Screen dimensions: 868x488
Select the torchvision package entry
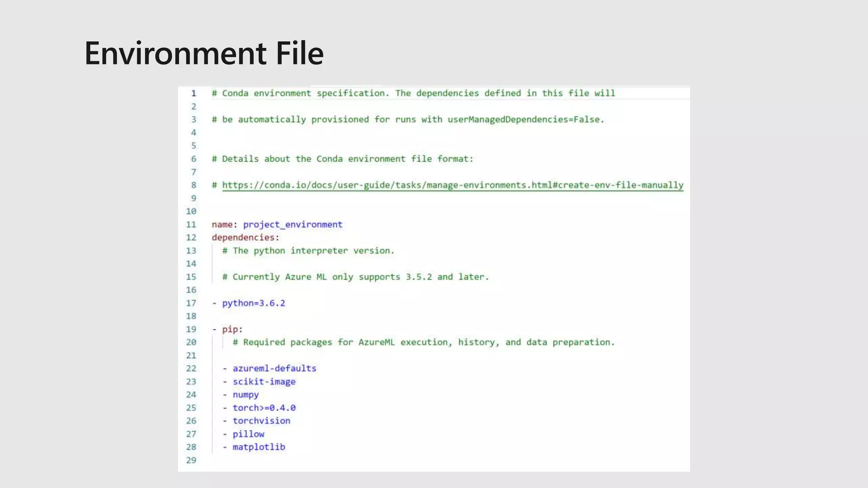pos(261,421)
